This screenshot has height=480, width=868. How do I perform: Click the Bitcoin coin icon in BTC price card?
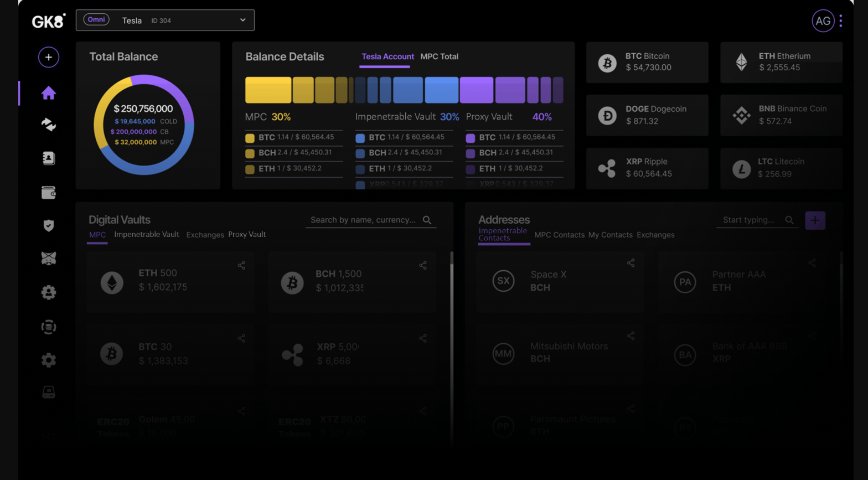(x=607, y=63)
